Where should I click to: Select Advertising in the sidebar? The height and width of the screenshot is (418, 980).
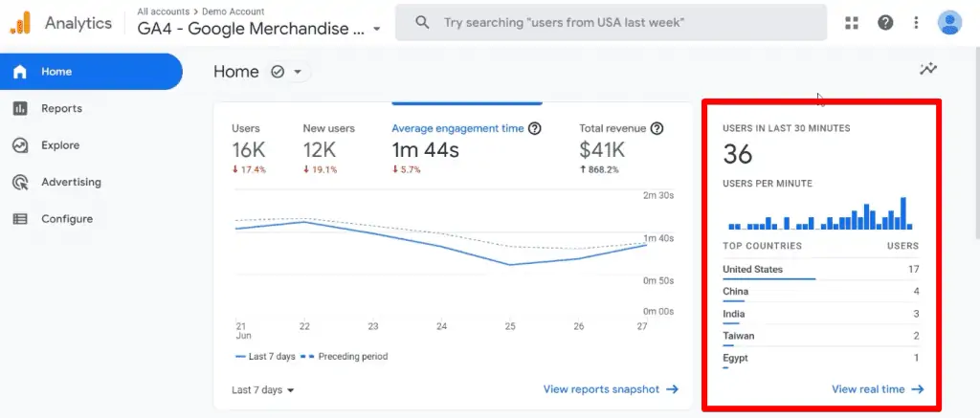coord(71,182)
